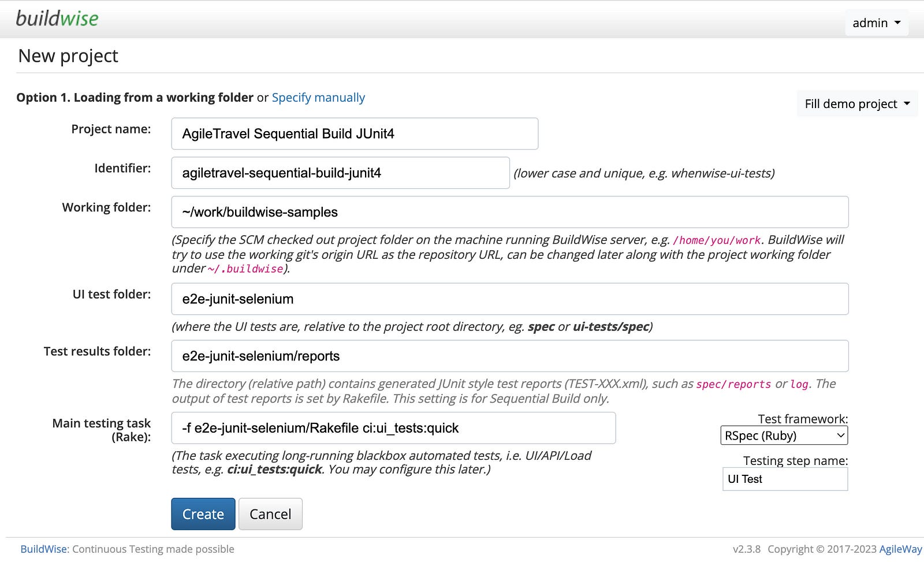The width and height of the screenshot is (924, 562).
Task: Click the 'Testing step name:' label
Action: (x=795, y=460)
